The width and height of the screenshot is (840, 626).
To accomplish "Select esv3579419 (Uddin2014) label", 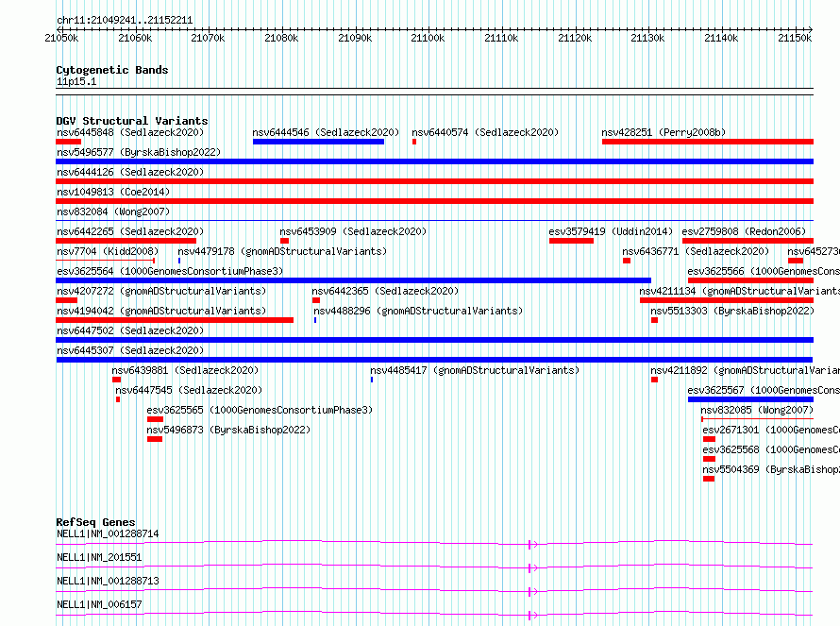I will click(x=611, y=231).
